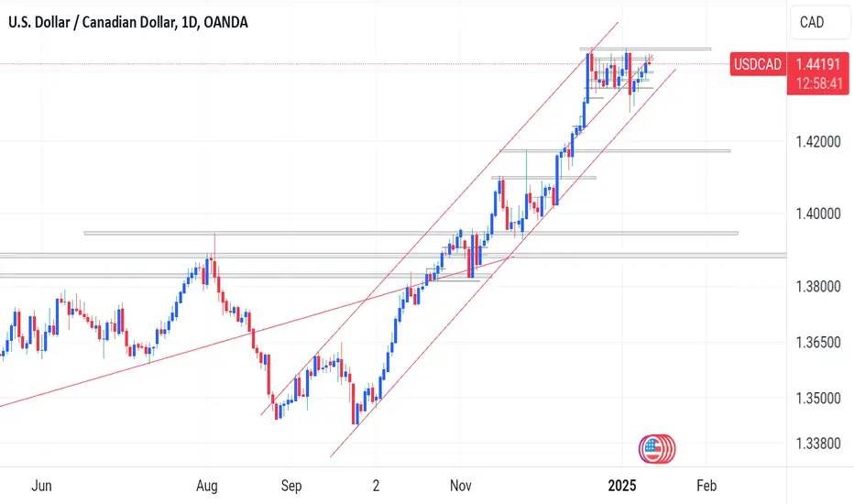
Task: Select the Sep label on time axis
Action: click(291, 486)
